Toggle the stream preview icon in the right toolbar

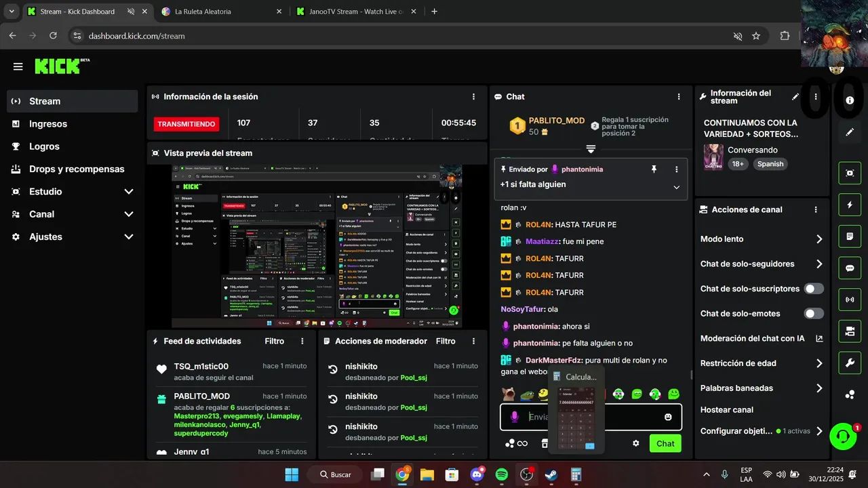(x=850, y=173)
